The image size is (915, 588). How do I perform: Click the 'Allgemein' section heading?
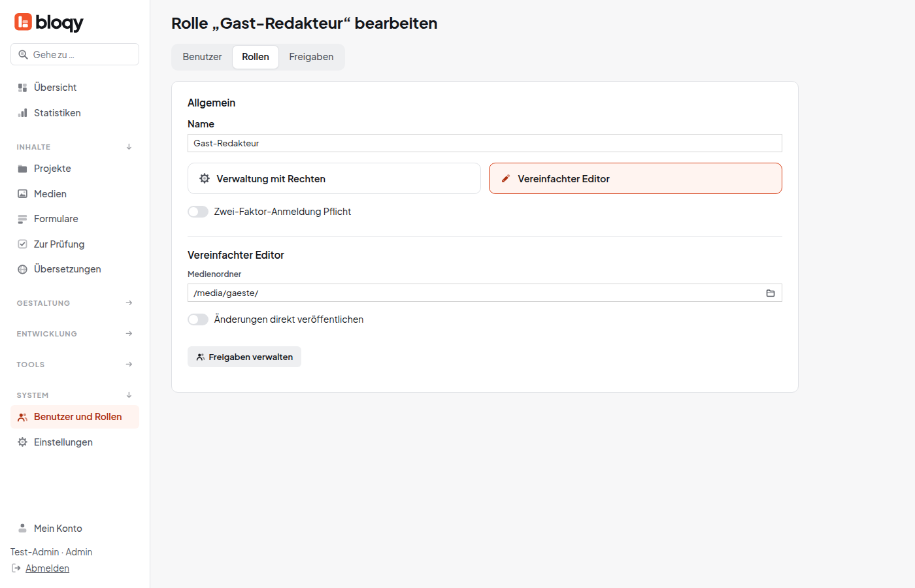pyautogui.click(x=211, y=103)
